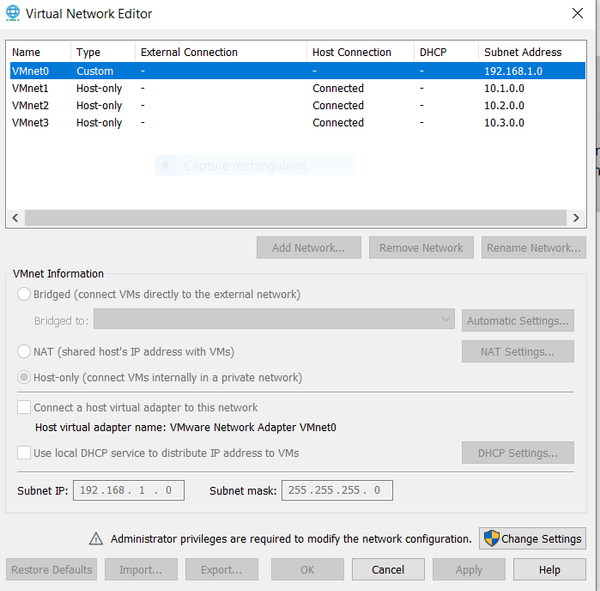Click Connected status in VMnet2 row
The height and width of the screenshot is (591, 600).
tap(338, 106)
